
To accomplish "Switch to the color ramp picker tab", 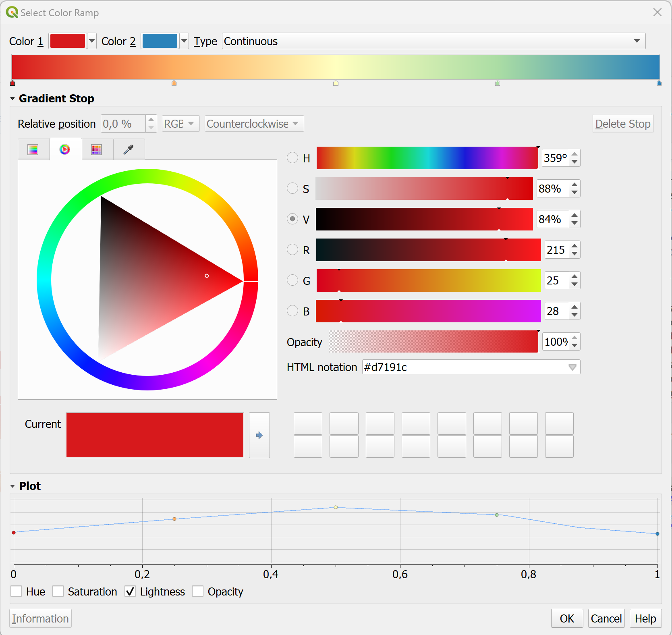I will point(33,149).
